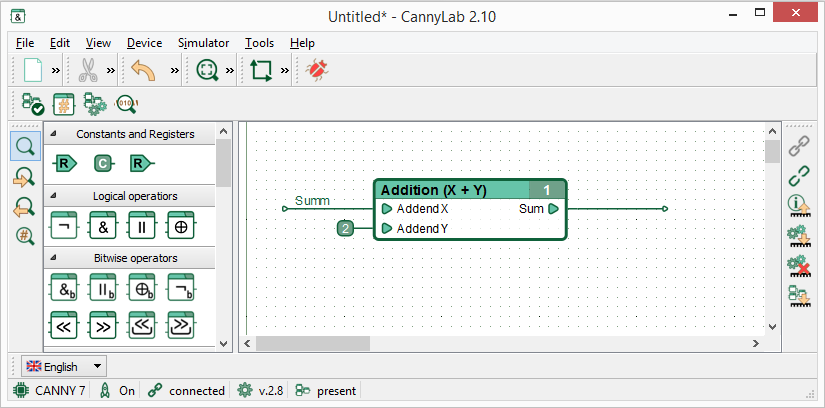
Task: Click the zoom-to-fit magnifier icon
Action: tap(207, 69)
